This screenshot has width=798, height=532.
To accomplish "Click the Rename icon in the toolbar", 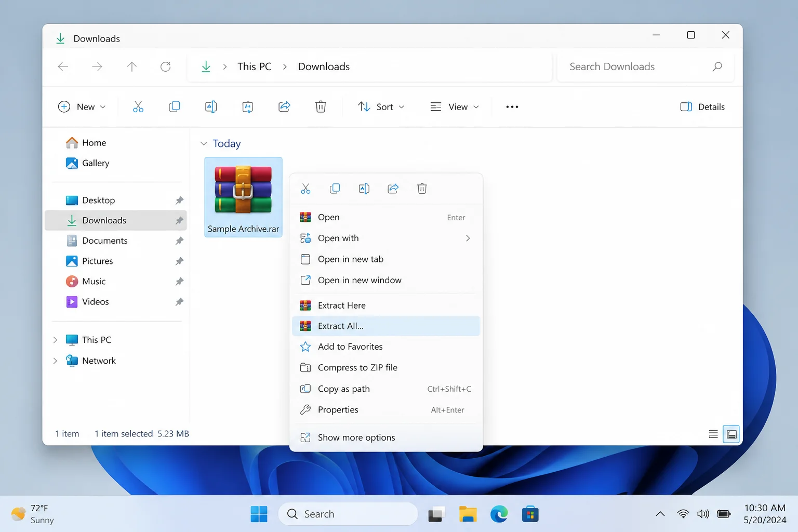I will tap(211, 107).
